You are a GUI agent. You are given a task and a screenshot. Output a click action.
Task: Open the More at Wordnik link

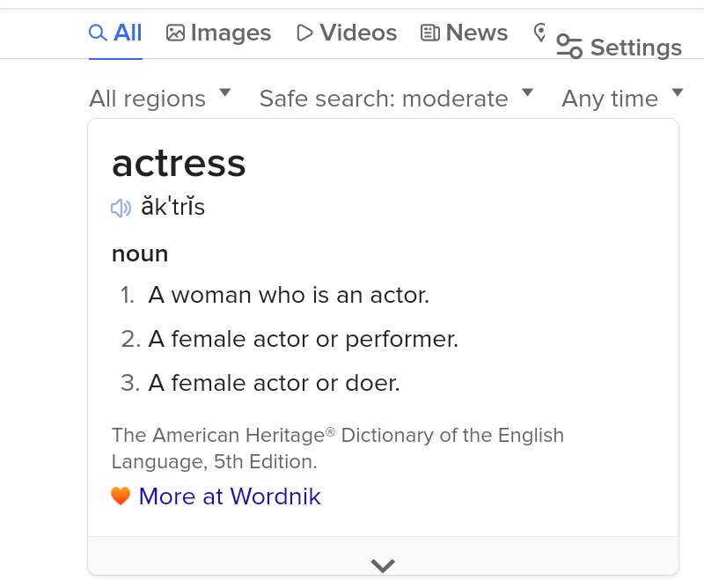click(x=229, y=496)
